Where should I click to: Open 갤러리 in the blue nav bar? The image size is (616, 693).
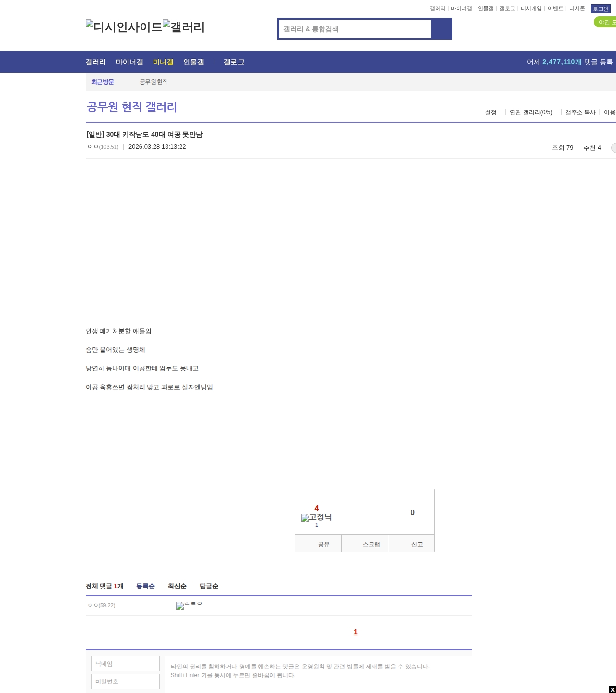(x=95, y=62)
